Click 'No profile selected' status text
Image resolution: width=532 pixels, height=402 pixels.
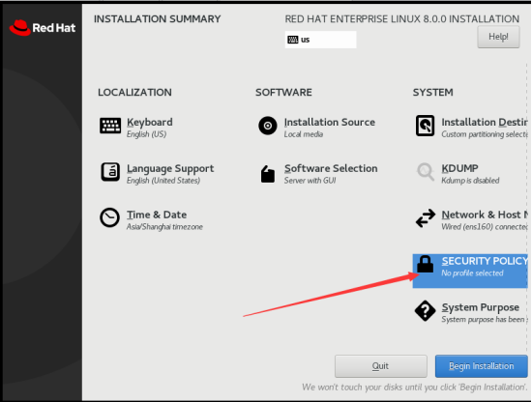tap(472, 273)
